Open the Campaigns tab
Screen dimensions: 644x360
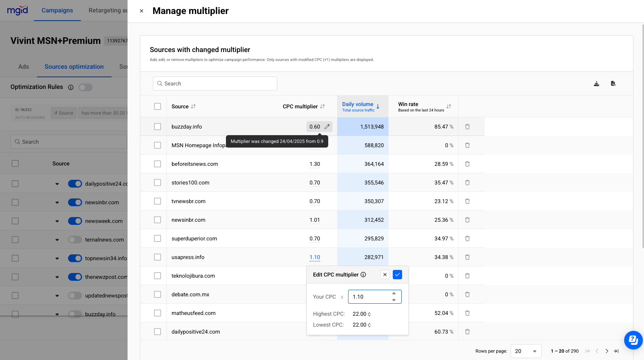tap(57, 10)
